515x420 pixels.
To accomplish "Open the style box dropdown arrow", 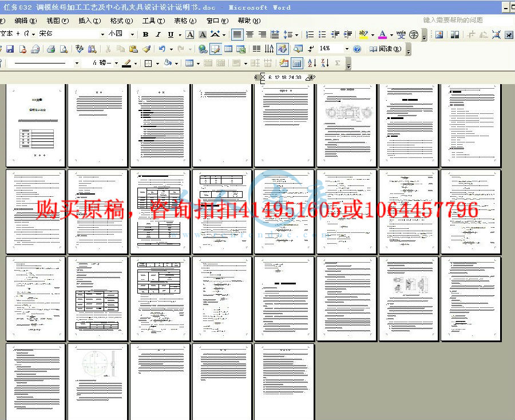I will pyautogui.click(x=34, y=34).
